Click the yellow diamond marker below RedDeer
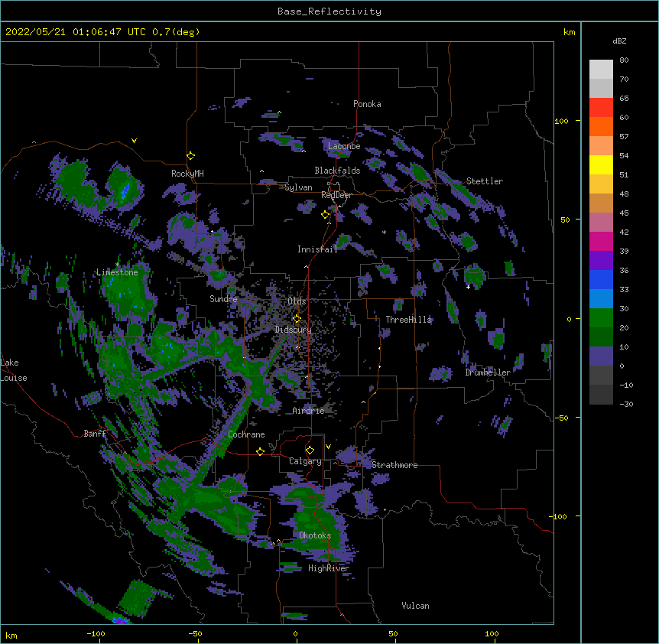 pos(326,215)
